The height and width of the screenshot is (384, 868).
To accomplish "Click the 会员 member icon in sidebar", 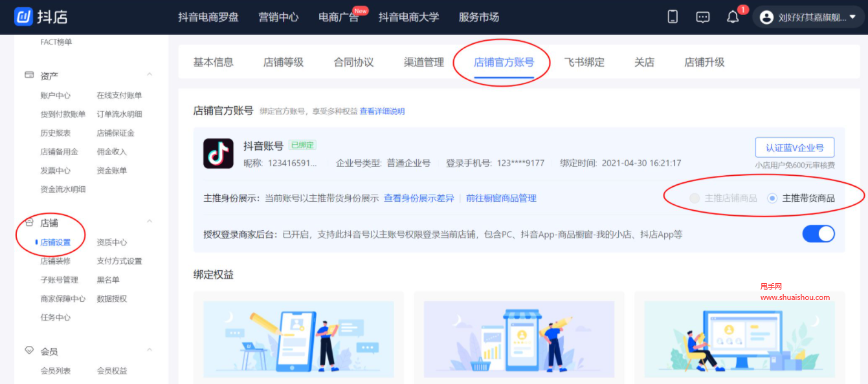I will tap(29, 350).
